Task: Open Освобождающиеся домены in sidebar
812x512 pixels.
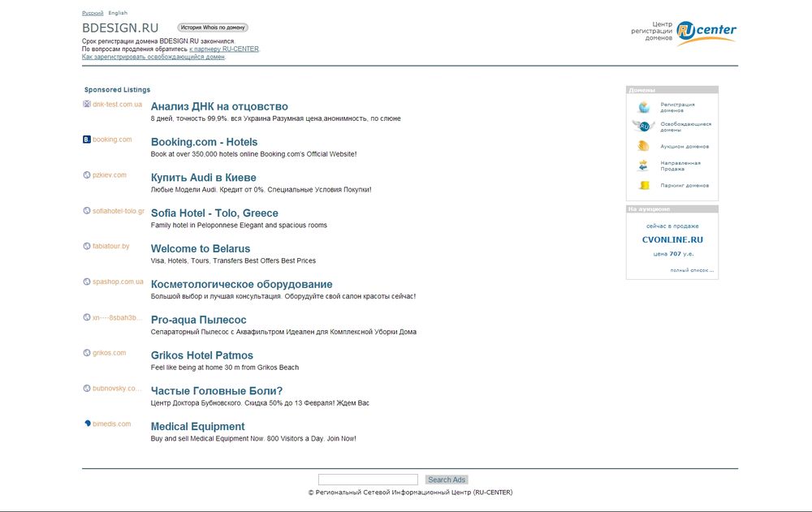Action: (x=685, y=127)
